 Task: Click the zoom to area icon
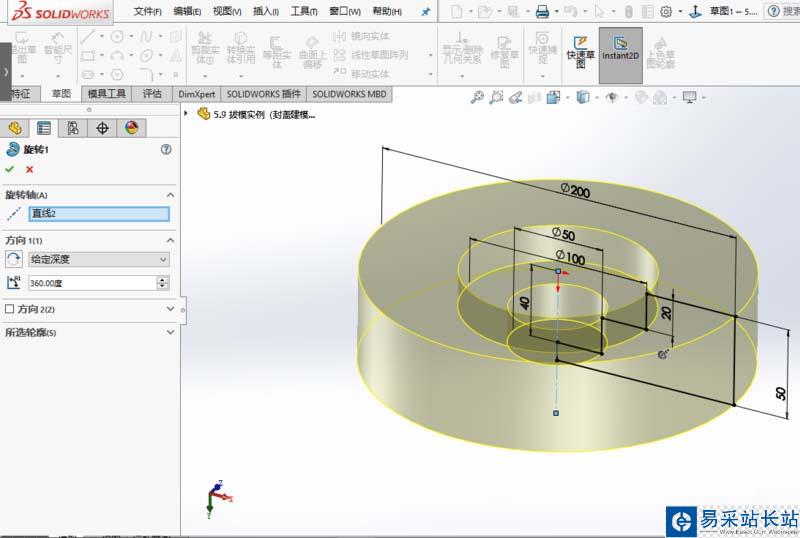[x=496, y=97]
